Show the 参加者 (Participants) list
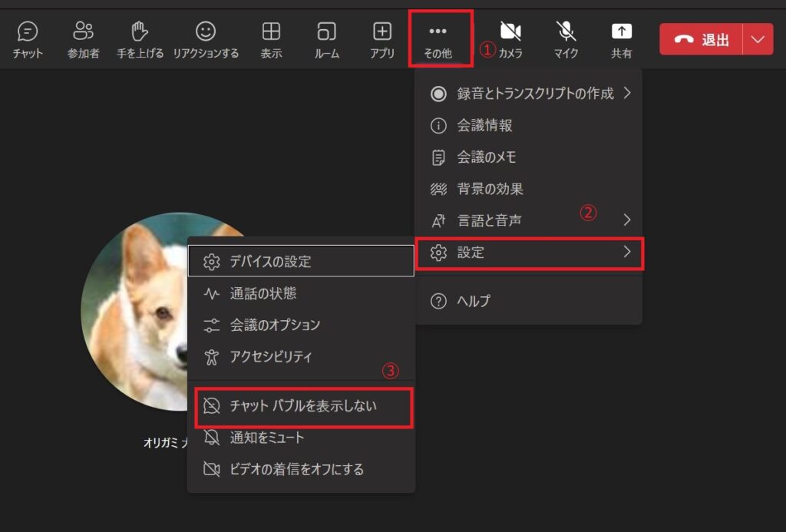Viewport: 786px width, 532px height. (x=83, y=31)
